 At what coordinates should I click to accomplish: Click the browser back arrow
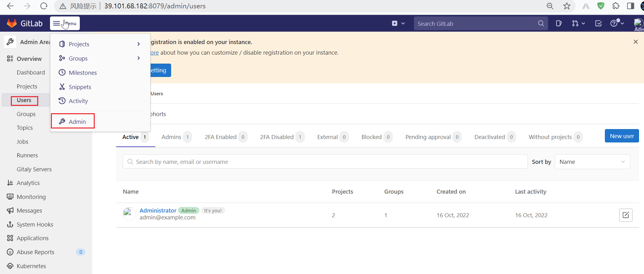point(10,6)
